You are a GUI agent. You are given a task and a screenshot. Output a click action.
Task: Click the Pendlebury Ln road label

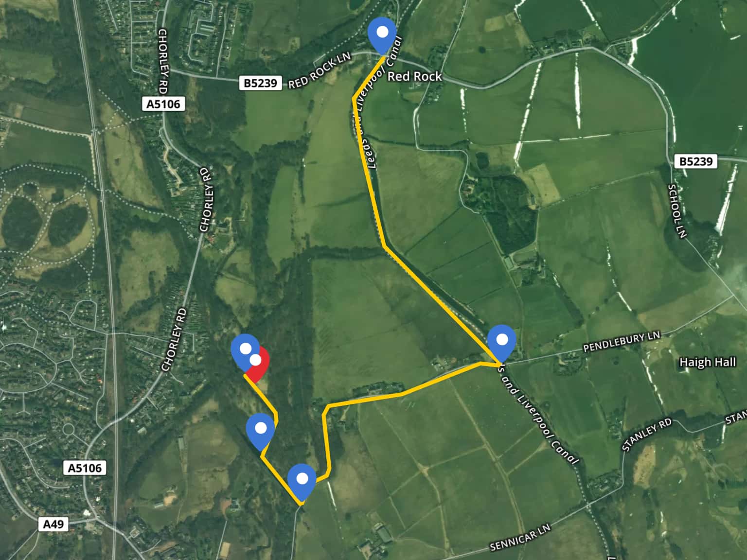(622, 342)
